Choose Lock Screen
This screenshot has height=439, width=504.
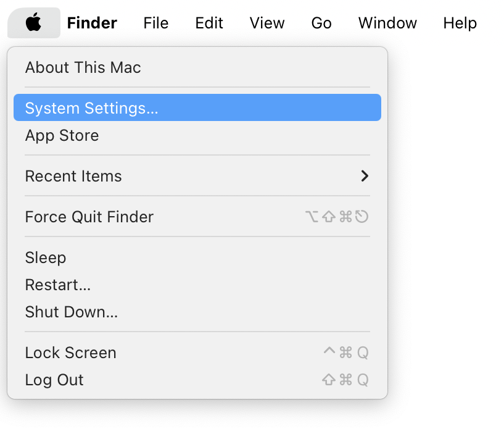70,353
